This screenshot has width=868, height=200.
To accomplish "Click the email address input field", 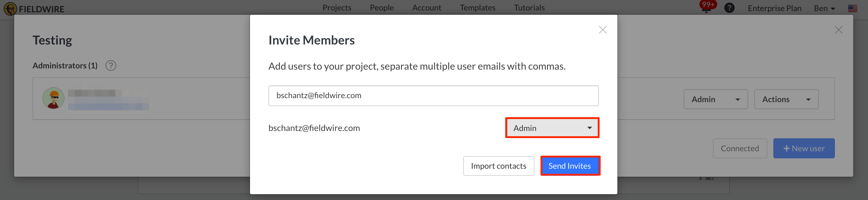I will (x=433, y=95).
